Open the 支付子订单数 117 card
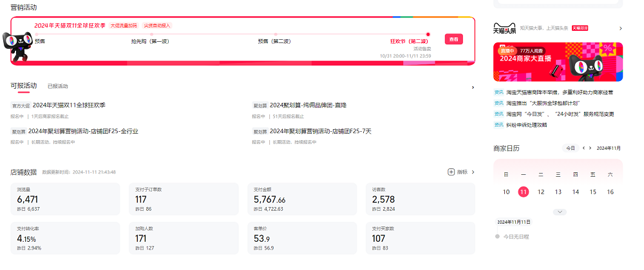 tap(184, 199)
